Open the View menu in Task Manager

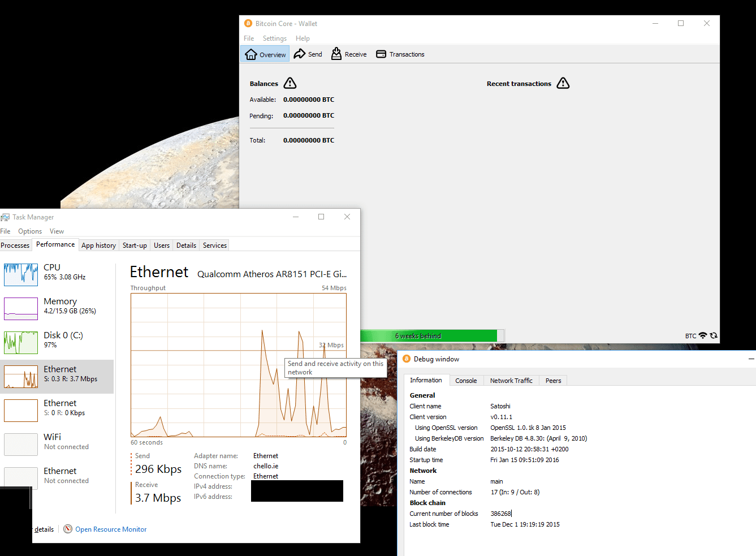coord(57,231)
